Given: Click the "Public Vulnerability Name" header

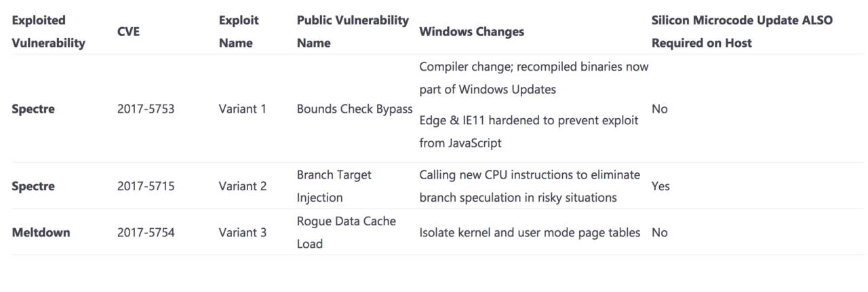Looking at the screenshot, I should pos(353,32).
